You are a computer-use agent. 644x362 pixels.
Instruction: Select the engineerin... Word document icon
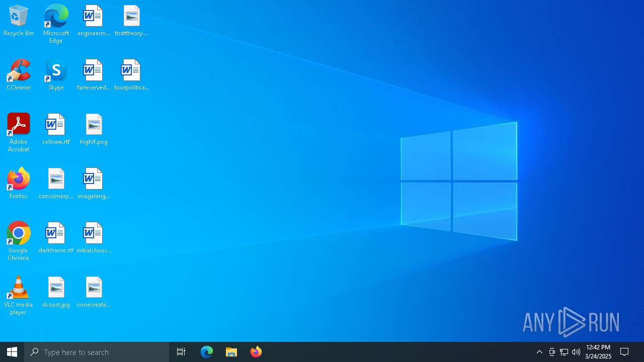[94, 21]
